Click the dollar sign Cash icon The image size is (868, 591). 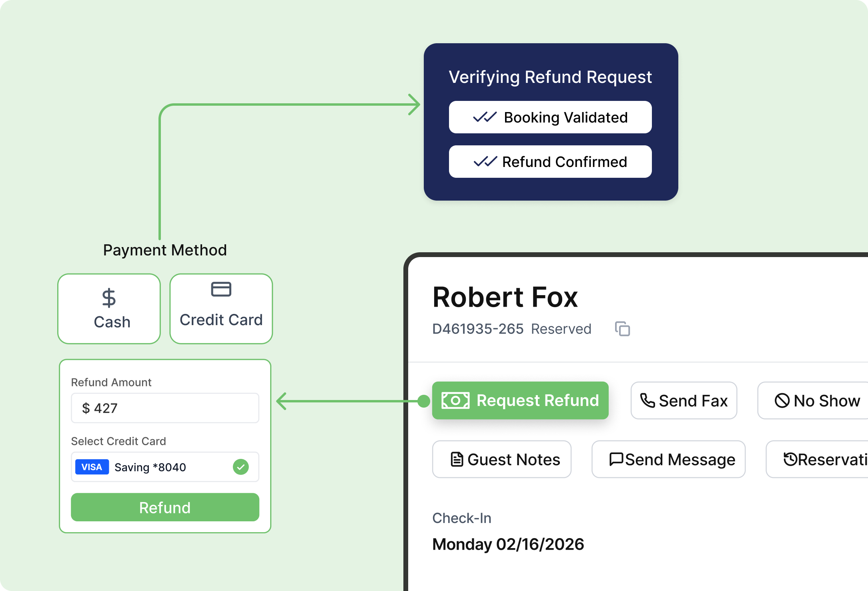pyautogui.click(x=109, y=298)
